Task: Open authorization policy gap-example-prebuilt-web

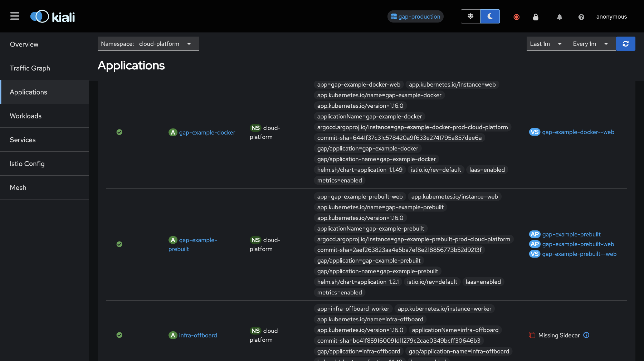Action: coord(578,244)
